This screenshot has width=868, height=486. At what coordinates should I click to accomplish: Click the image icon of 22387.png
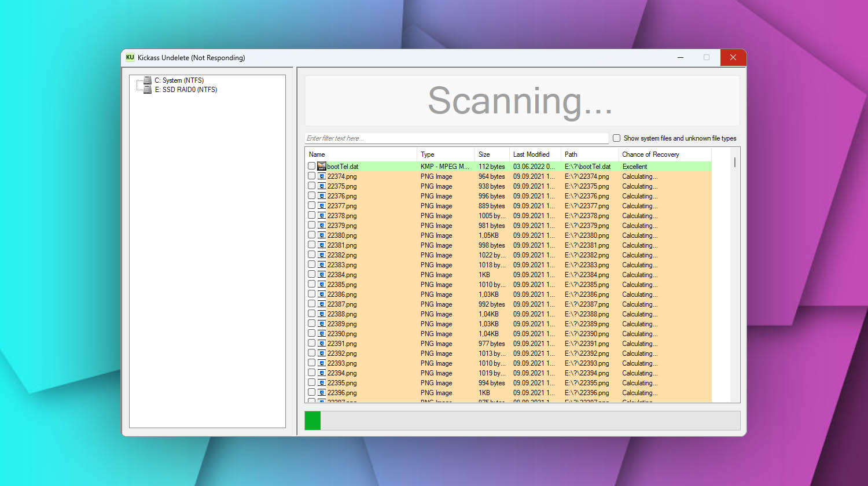322,304
